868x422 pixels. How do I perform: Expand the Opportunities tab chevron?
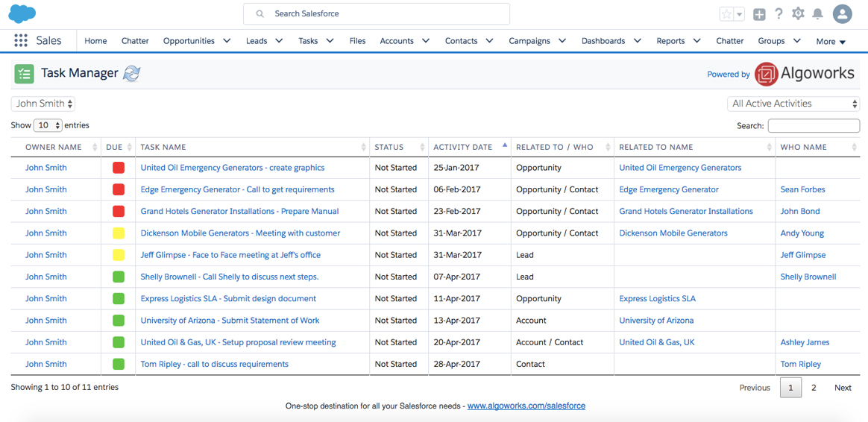click(227, 41)
